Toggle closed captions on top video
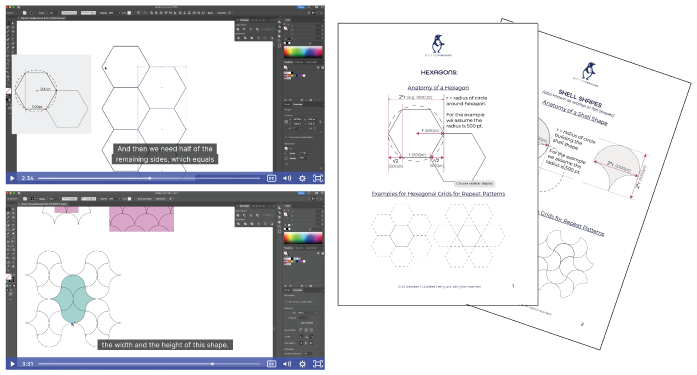Screen dimensions: 697x375 (271, 178)
